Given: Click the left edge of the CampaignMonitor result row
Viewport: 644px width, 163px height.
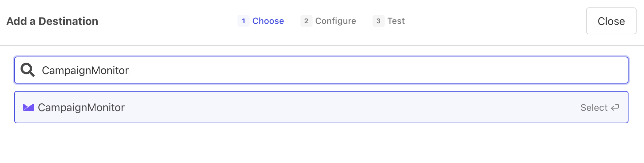Looking at the screenshot, I should click(18, 107).
